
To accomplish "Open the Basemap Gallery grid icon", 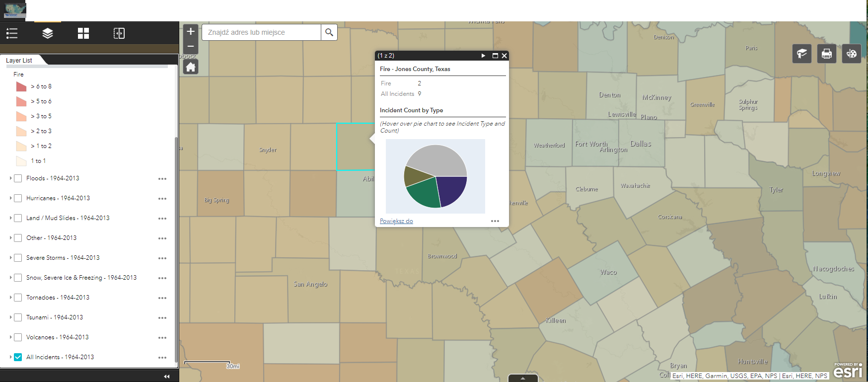I will (83, 33).
